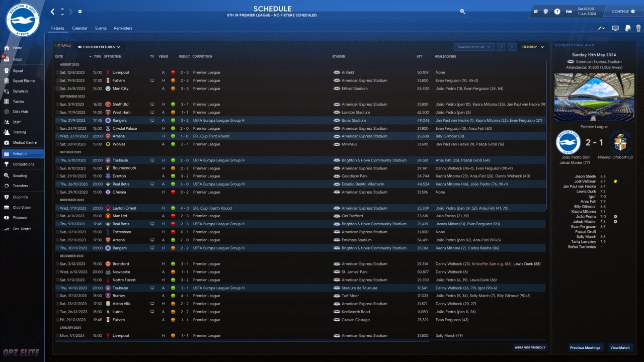The height and width of the screenshot is (362, 644).
Task: Open Medical Centre from the sidebar
Action: pos(25,143)
